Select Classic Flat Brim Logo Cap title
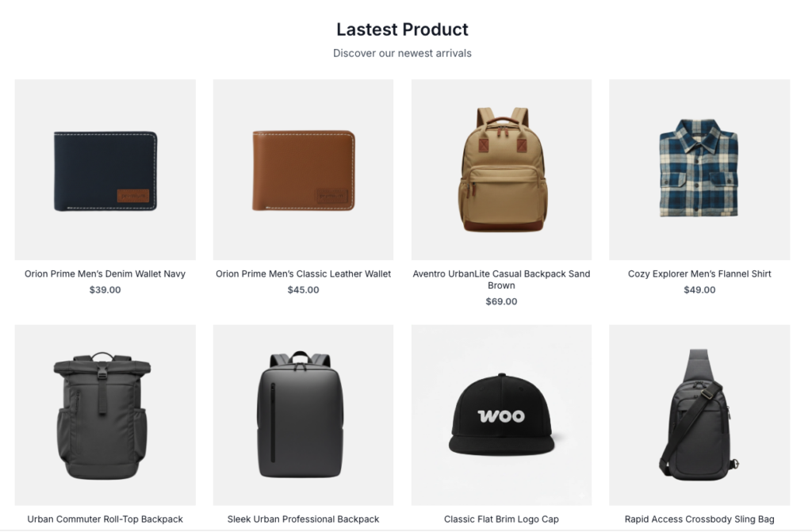This screenshot has width=812, height=532. [x=501, y=519]
